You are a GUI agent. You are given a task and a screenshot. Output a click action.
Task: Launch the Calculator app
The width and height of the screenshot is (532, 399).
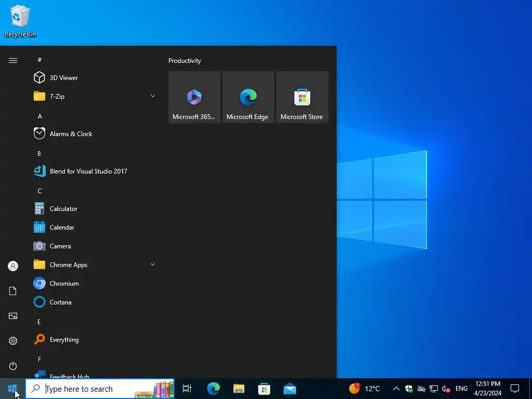click(95, 209)
